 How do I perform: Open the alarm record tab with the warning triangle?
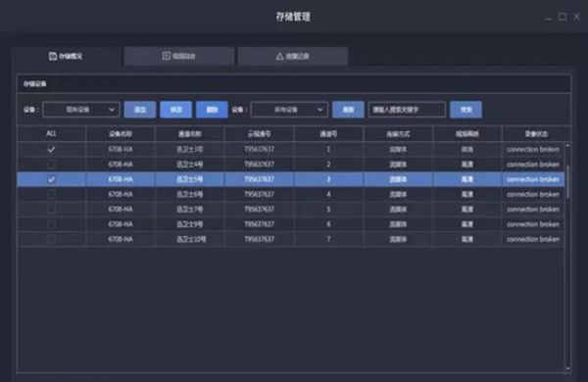pyautogui.click(x=292, y=56)
